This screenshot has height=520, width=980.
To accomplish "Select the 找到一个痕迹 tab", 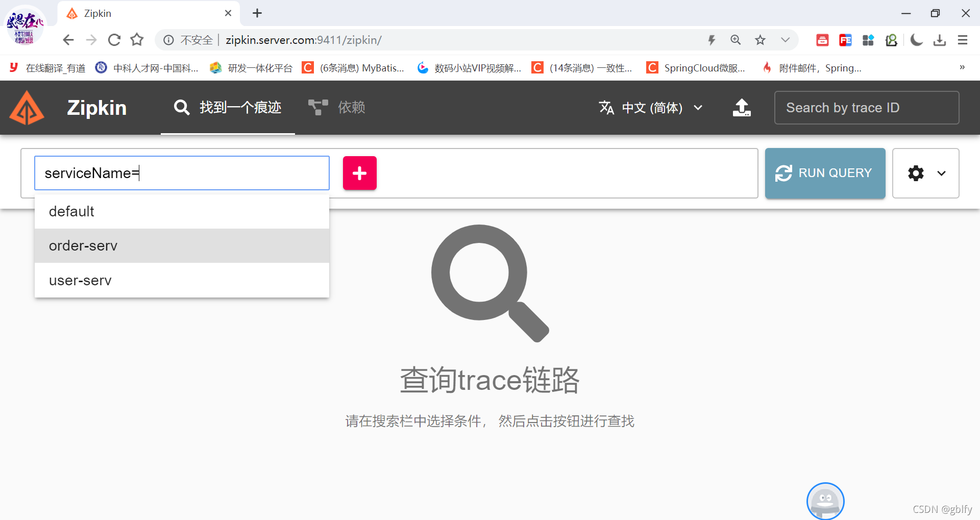I will (228, 107).
